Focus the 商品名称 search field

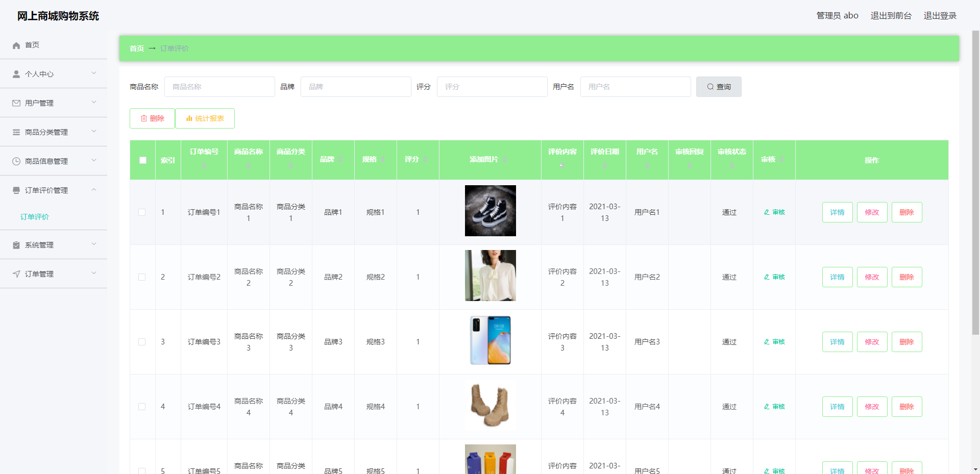219,87
